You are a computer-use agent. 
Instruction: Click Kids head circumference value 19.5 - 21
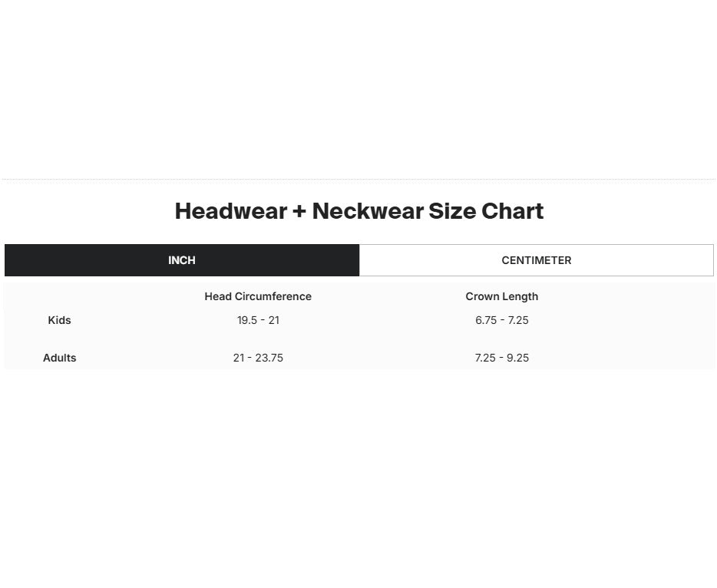click(x=258, y=320)
